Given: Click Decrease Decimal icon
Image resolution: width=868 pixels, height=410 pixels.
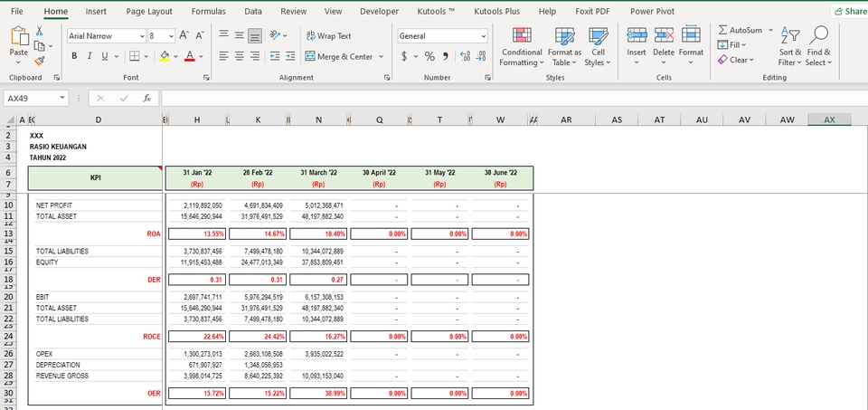Looking at the screenshot, I should pos(481,56).
